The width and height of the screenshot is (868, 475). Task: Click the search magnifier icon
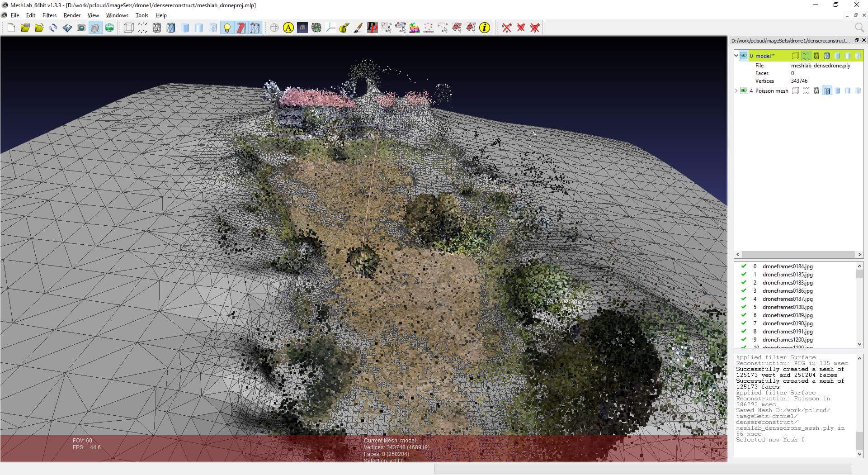click(859, 28)
